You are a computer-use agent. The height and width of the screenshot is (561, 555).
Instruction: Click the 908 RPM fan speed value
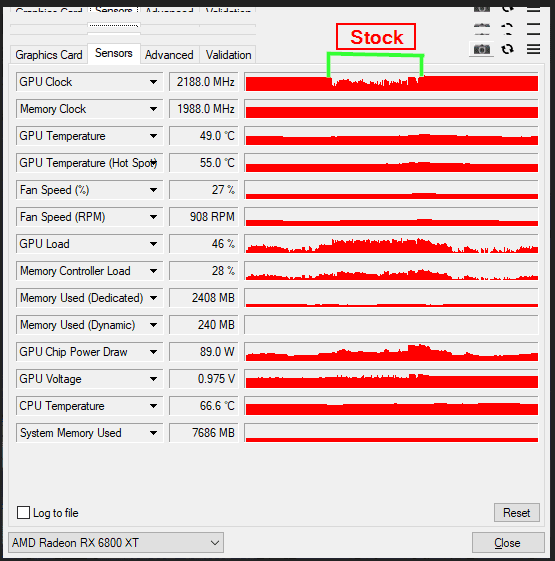204,217
